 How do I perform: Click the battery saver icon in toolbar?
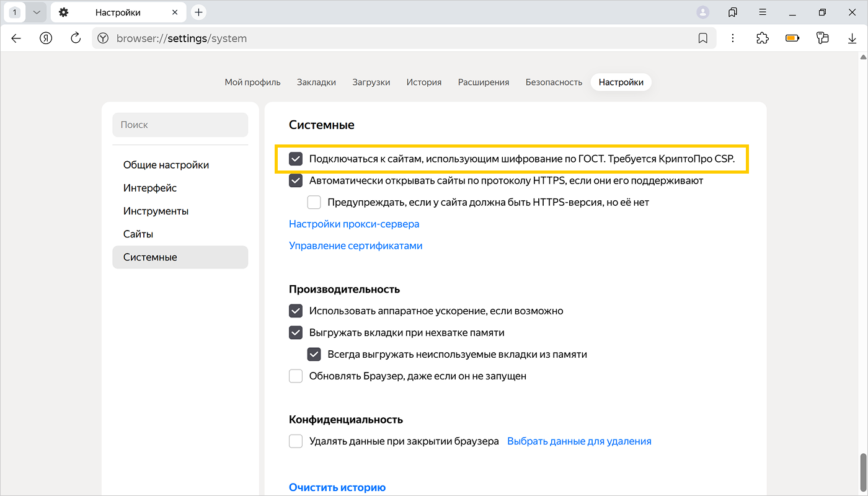792,38
